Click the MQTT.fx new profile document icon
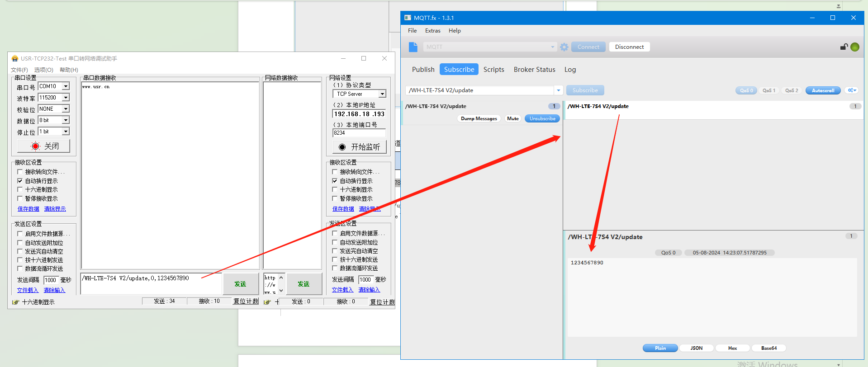The width and height of the screenshot is (868, 367). pos(413,47)
